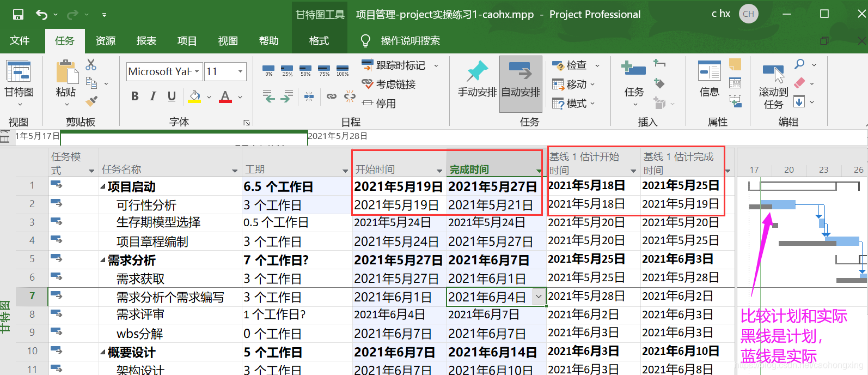Toggle Respect Links (考虑链接)

(x=389, y=84)
